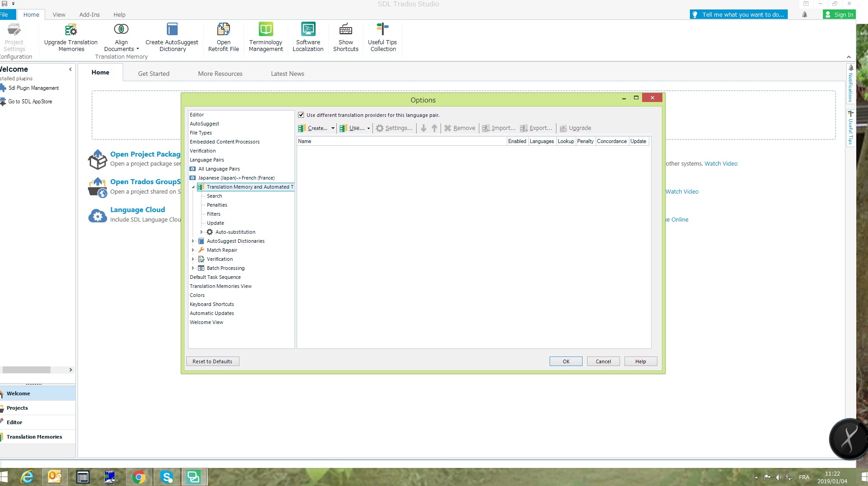Toggle different translation providers checkbox

pos(301,115)
